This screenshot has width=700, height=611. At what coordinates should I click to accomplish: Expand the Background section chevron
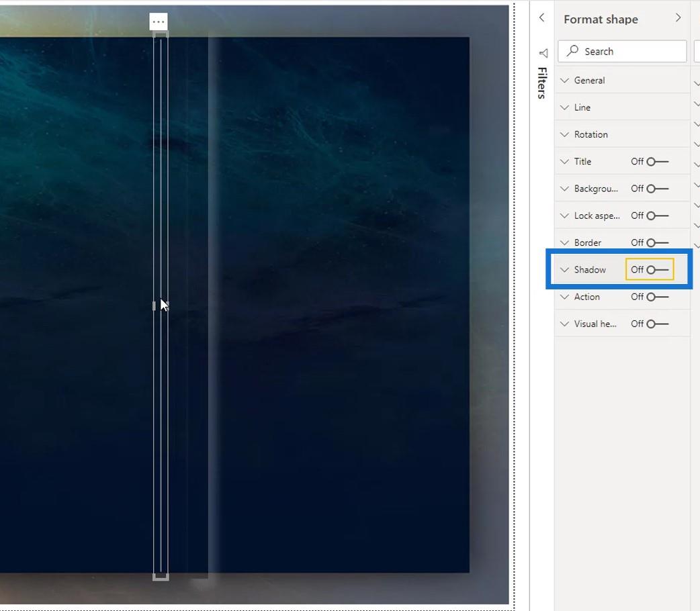point(565,189)
